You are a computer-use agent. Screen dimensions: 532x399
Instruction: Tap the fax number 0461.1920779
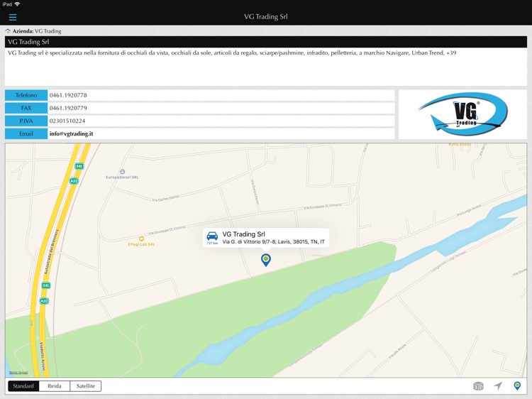pos(68,109)
